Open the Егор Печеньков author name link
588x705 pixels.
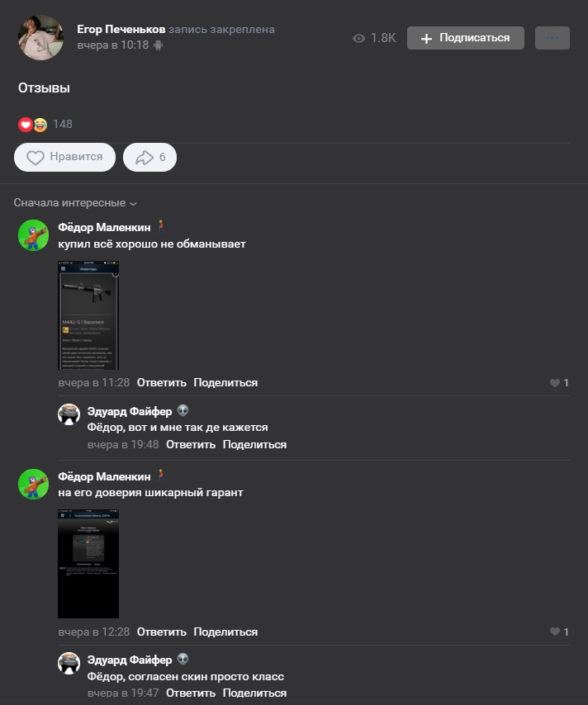click(121, 29)
